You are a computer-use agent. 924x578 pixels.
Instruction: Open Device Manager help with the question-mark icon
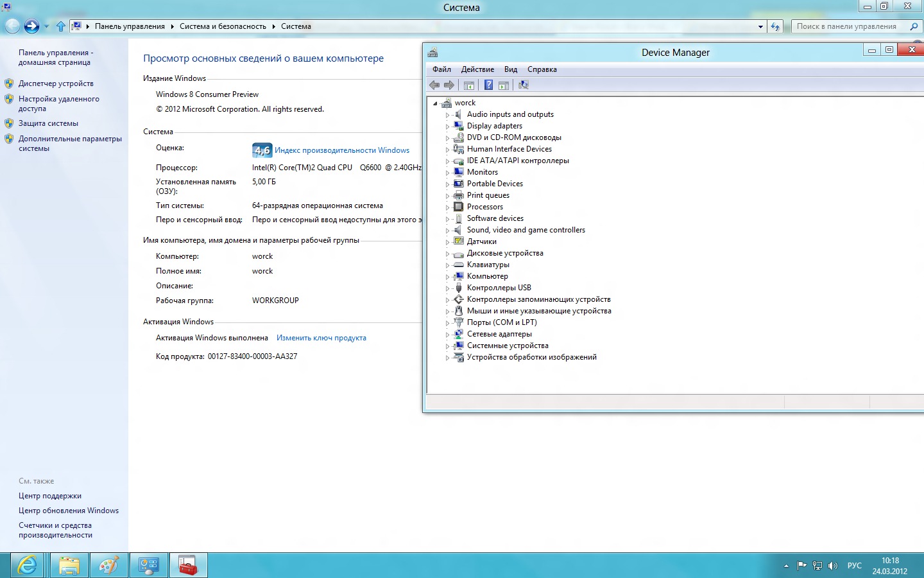tap(488, 85)
